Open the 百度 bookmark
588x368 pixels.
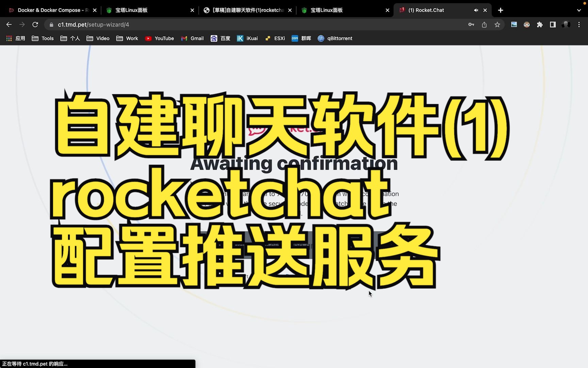point(220,39)
